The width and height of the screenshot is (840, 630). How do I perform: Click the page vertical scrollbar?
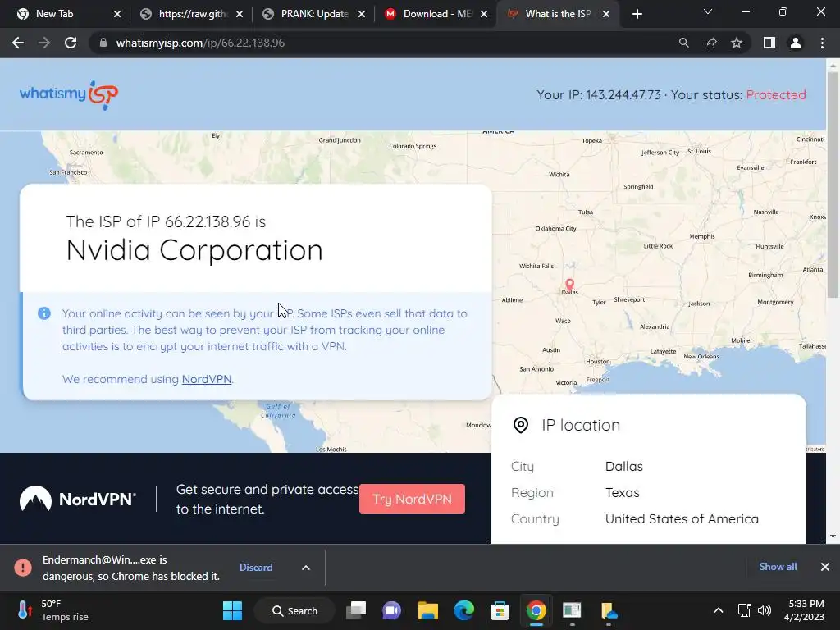tap(833, 185)
